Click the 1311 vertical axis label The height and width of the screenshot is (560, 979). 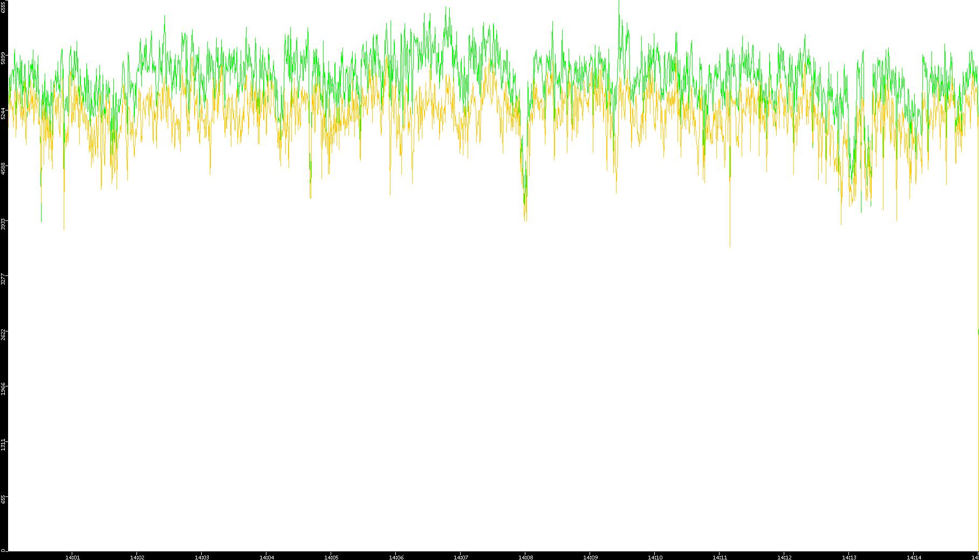coord(4,445)
